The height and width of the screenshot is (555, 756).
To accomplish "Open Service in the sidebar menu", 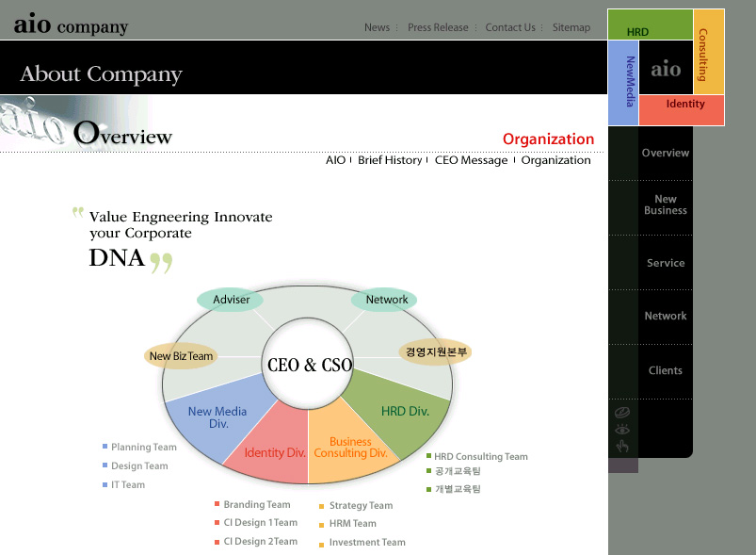I will (x=666, y=263).
